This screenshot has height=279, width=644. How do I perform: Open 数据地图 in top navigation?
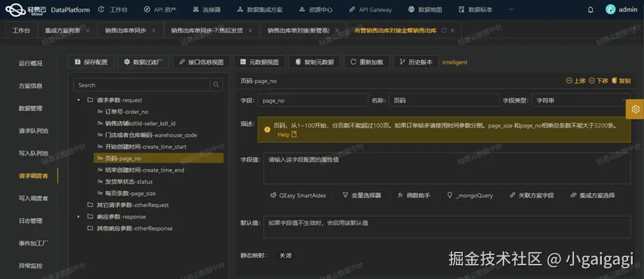point(425,9)
